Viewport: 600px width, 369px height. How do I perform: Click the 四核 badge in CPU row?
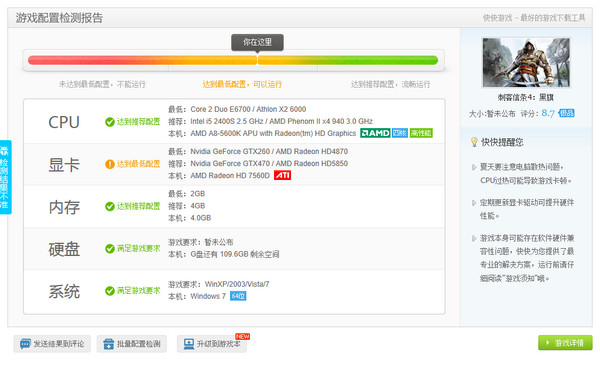click(x=400, y=133)
